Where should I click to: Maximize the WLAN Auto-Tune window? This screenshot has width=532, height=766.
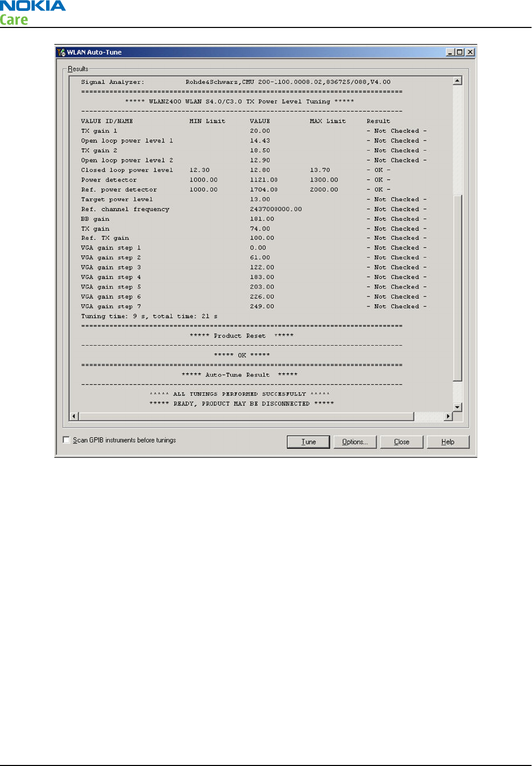click(x=459, y=52)
